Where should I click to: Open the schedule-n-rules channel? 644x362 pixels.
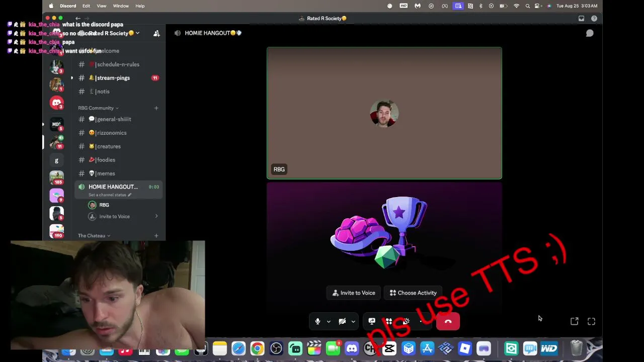click(x=119, y=64)
